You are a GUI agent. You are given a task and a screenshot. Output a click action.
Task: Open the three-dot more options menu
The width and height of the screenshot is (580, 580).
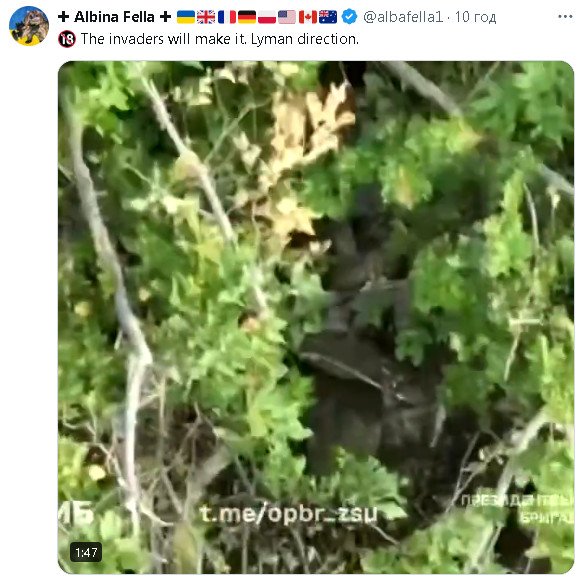[565, 17]
